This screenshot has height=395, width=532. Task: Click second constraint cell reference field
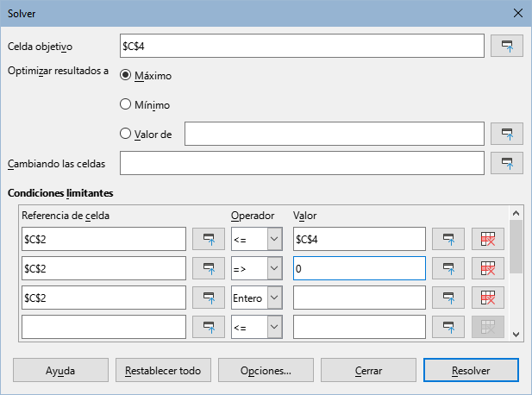(103, 268)
